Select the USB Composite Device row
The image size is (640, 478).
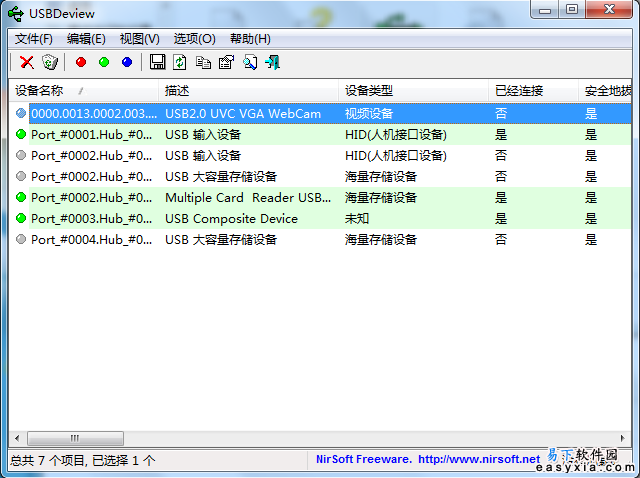[x=231, y=218]
